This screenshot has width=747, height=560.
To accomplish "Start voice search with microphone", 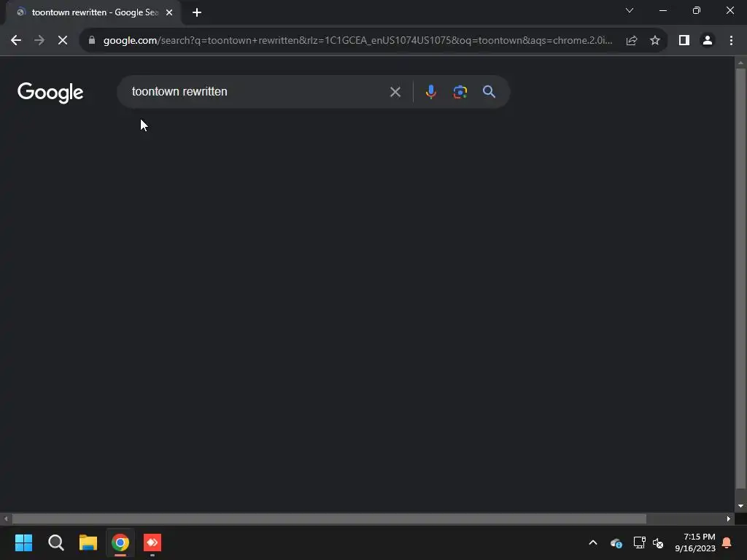I will 430,91.
